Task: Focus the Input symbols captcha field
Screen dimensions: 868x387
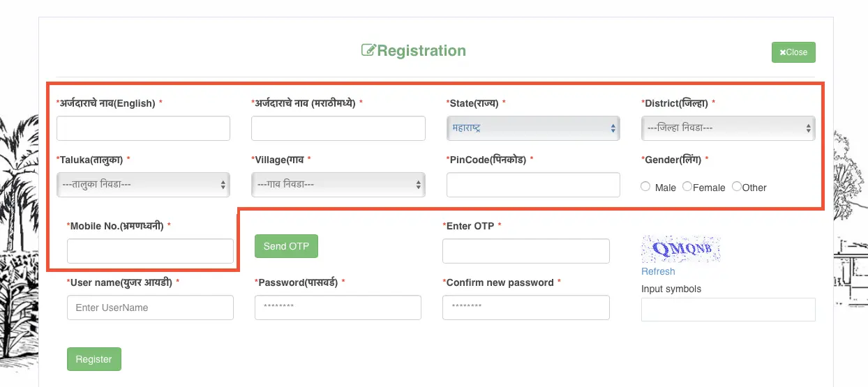Action: 728,310
